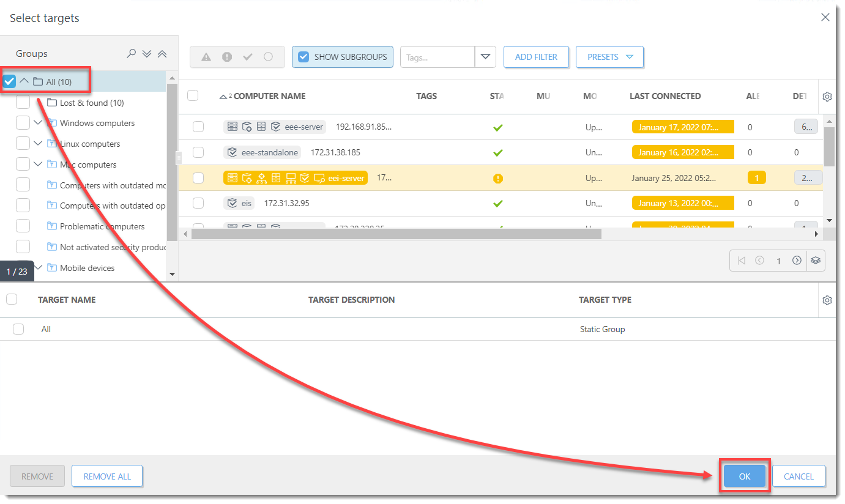Click green check status of eis row
Image resolution: width=845 pixels, height=504 pixels.
point(498,203)
